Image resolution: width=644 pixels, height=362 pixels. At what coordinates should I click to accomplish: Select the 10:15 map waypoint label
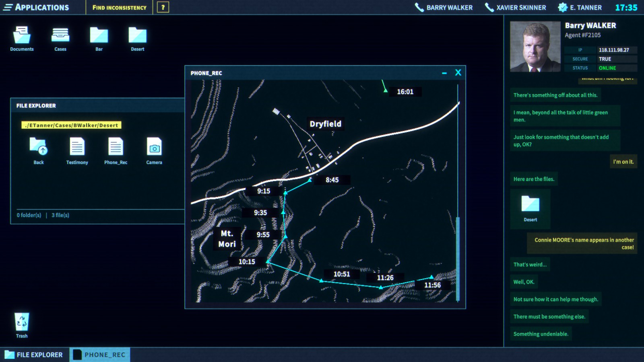[247, 262]
